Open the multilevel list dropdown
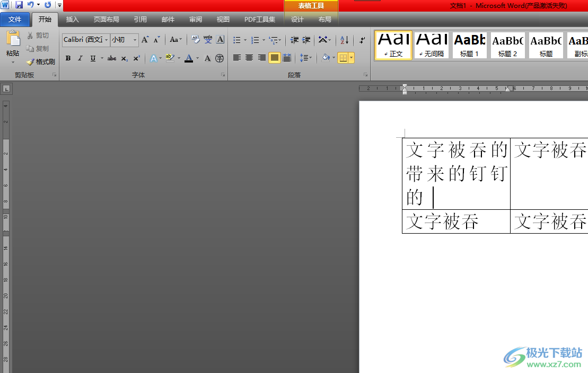This screenshot has height=373, width=588. [275, 40]
